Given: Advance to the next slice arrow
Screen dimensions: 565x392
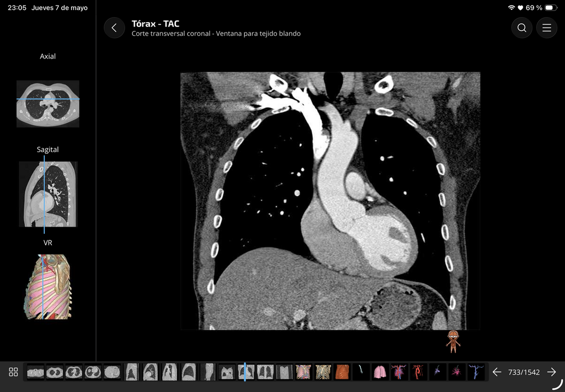Looking at the screenshot, I should click(551, 372).
